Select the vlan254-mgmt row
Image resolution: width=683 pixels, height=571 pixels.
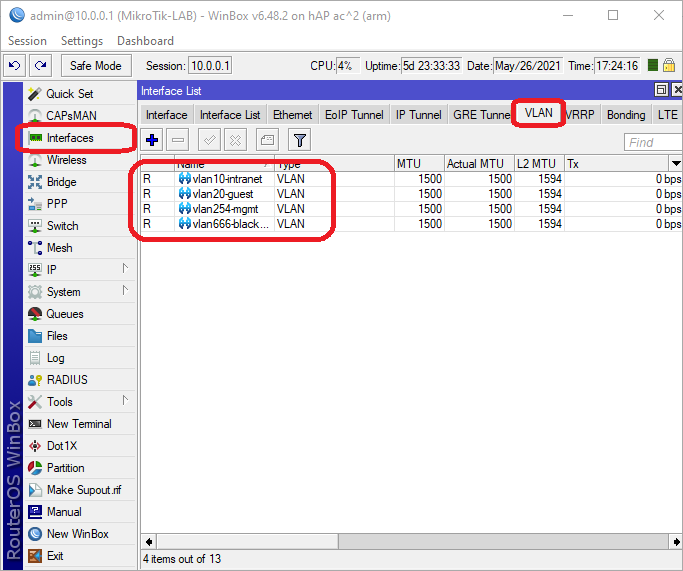[x=411, y=209]
